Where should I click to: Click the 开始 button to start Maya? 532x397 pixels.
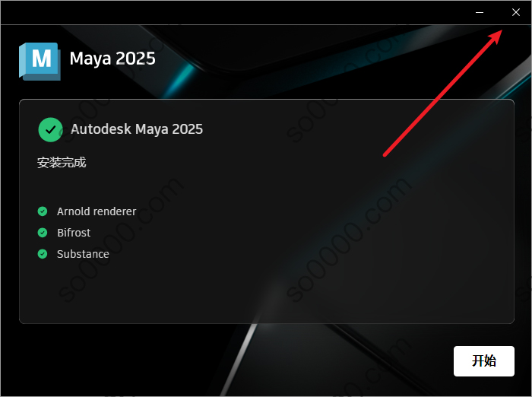pos(484,361)
